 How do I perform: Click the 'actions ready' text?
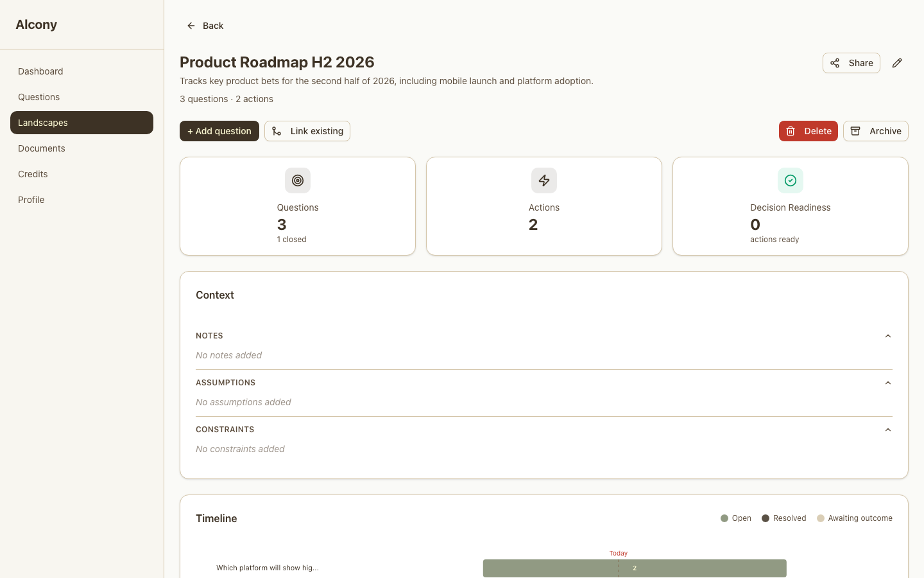click(774, 240)
